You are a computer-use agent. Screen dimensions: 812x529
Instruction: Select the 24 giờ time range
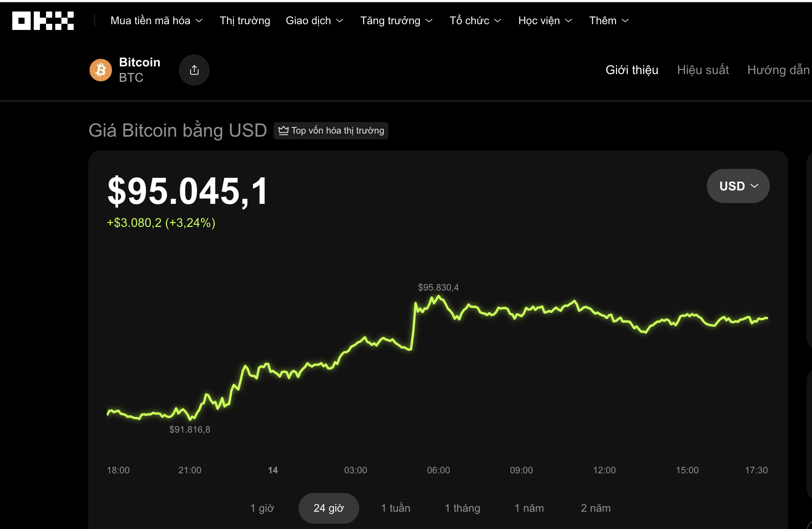pos(328,508)
